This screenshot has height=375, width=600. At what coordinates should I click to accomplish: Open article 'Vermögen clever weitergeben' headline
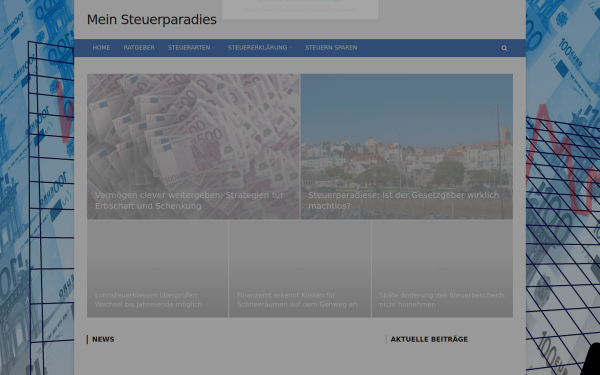tap(189, 201)
